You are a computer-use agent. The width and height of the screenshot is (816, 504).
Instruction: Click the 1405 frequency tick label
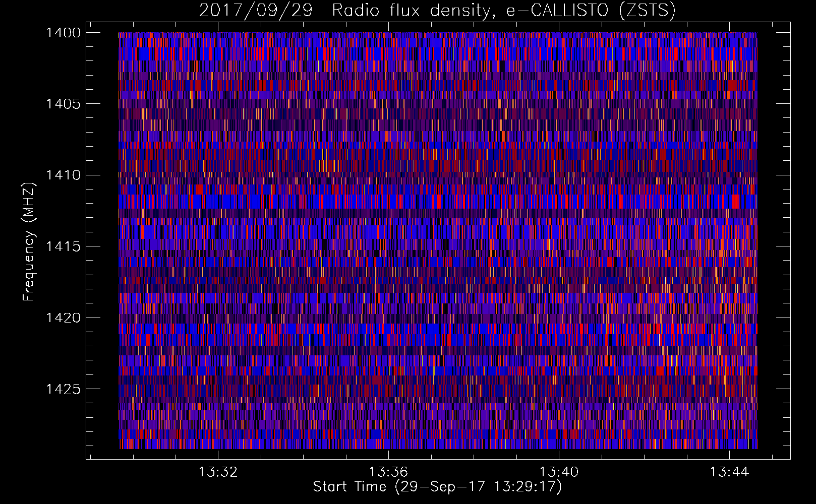click(63, 104)
